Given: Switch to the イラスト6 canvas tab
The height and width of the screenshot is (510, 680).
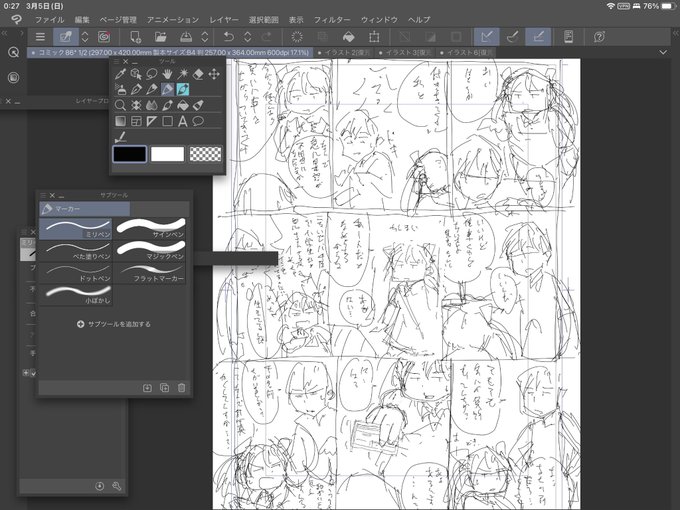Looking at the screenshot, I should click(466, 52).
